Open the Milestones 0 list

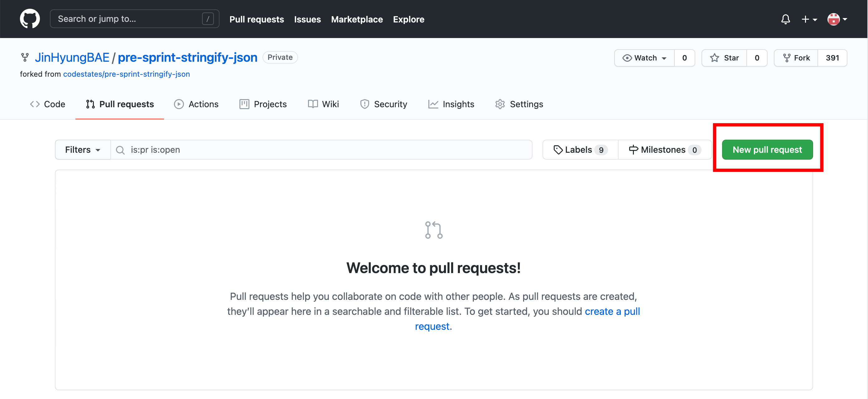[x=665, y=150]
